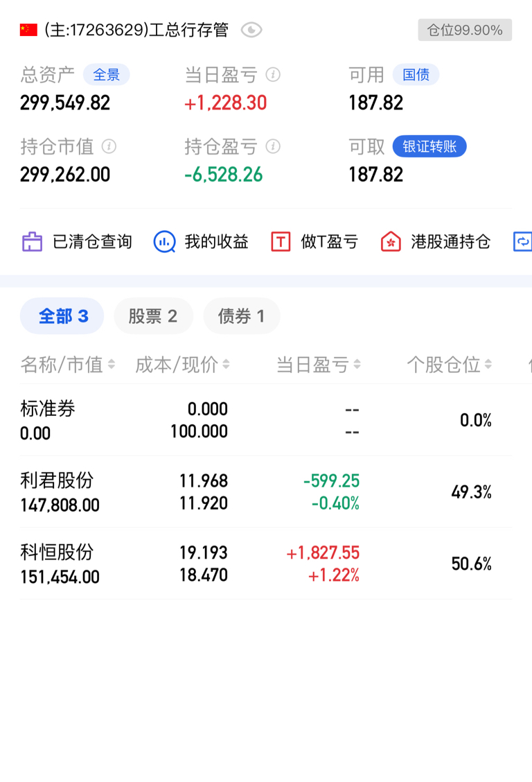Tap 科恒股份 position share 50.6%
The height and width of the screenshot is (782, 532).
click(x=472, y=564)
